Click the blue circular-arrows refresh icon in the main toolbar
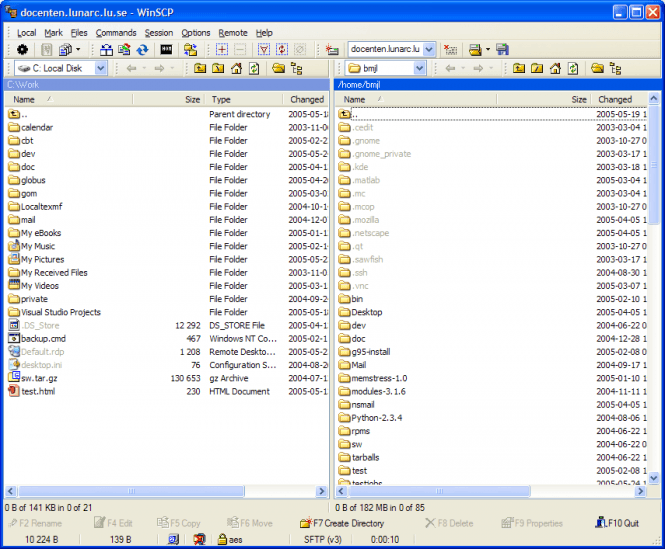The image size is (665, 549). coord(142,50)
